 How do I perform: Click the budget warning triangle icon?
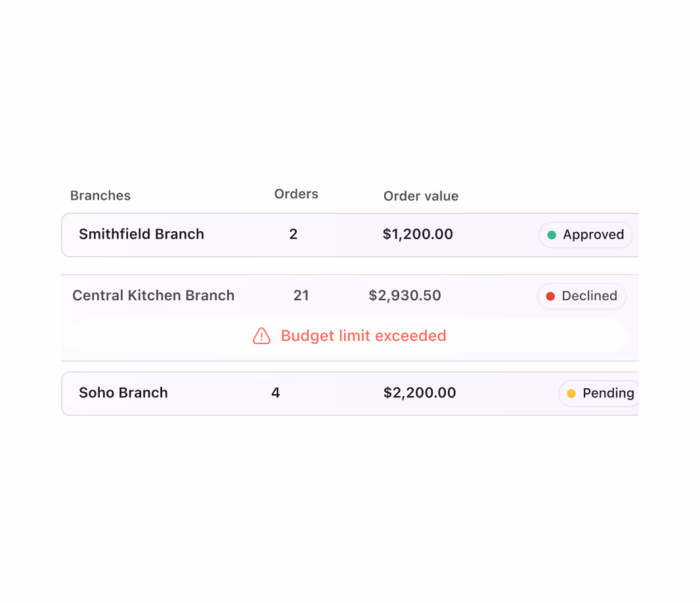point(261,336)
